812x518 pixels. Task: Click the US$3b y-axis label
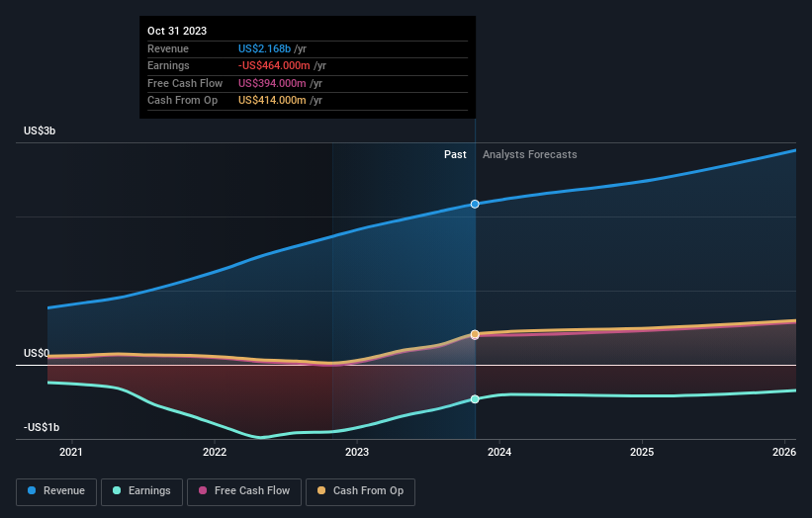(40, 130)
